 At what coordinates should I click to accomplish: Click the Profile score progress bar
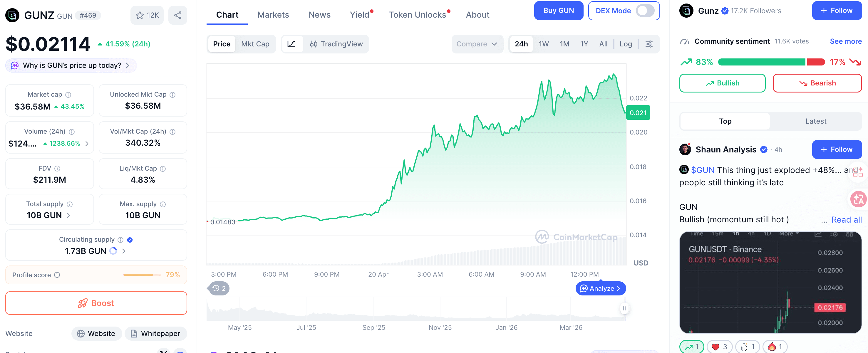tap(143, 275)
